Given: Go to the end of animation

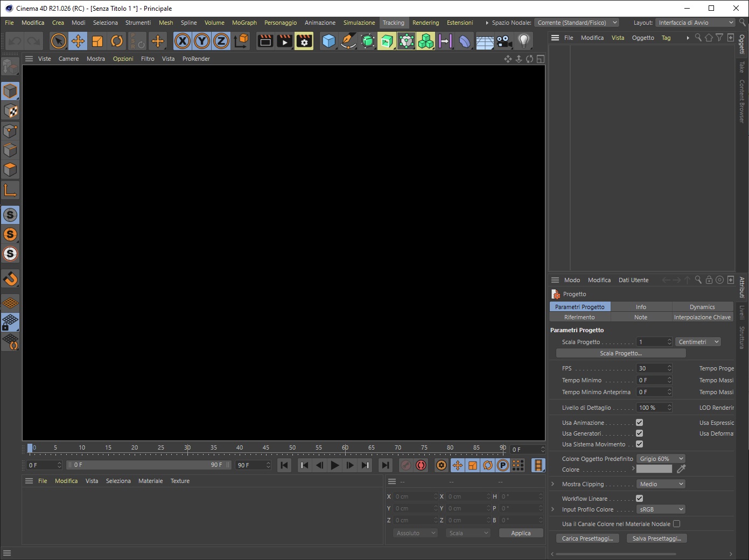Looking at the screenshot, I should 386,465.
